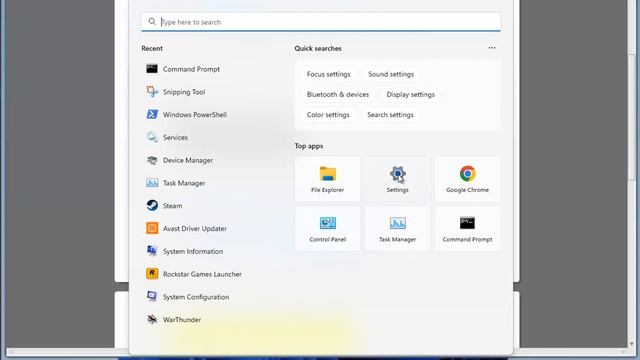Open System Information icon
The width and height of the screenshot is (640, 360).
(x=152, y=251)
